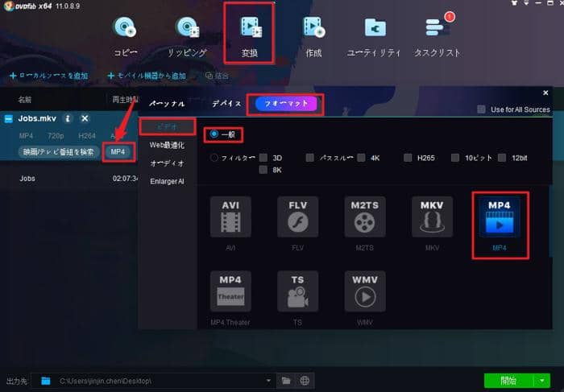This screenshot has width=564, height=392.
Task: Enable the 10ビット filter checkbox
Action: (455, 158)
